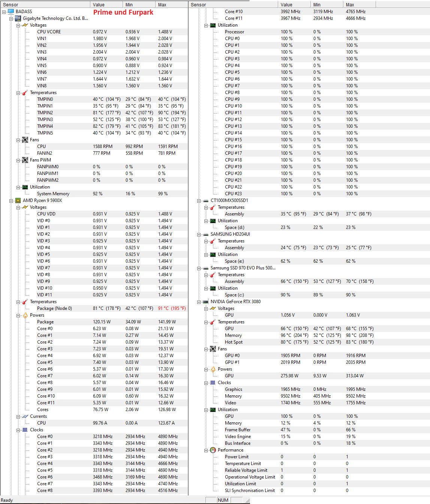
Task: Click the Min column header in left pane
Action: [x=139, y=4]
